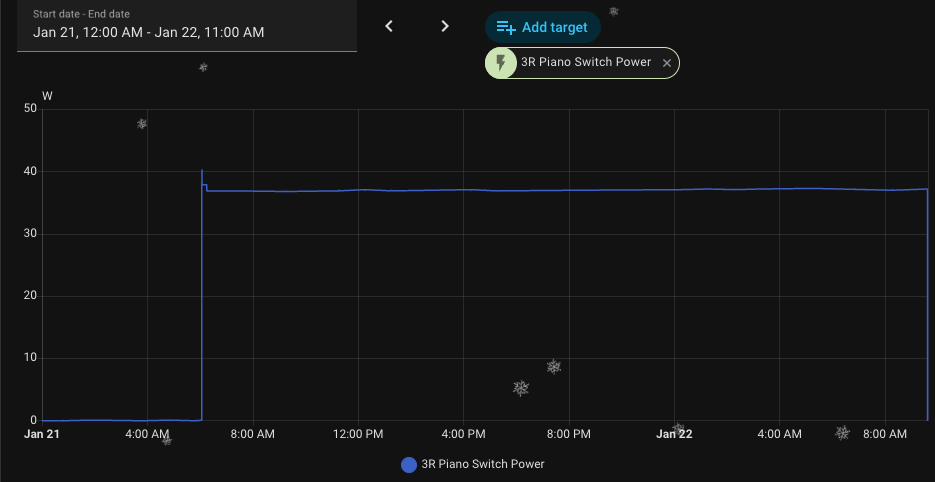Image resolution: width=935 pixels, height=482 pixels.
Task: Click the power drop at the chart's right edge
Action: (928, 300)
